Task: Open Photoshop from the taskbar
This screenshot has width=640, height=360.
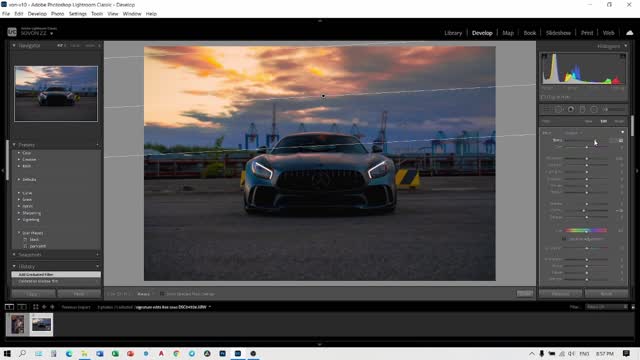Action: (x=222, y=353)
